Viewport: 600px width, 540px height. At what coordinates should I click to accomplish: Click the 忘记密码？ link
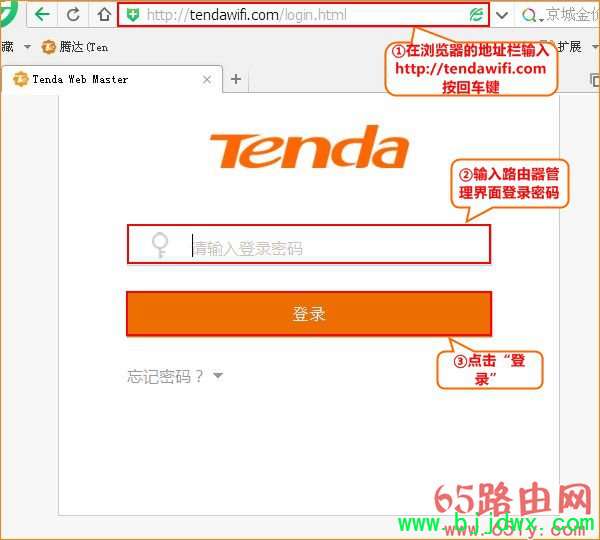tap(165, 376)
